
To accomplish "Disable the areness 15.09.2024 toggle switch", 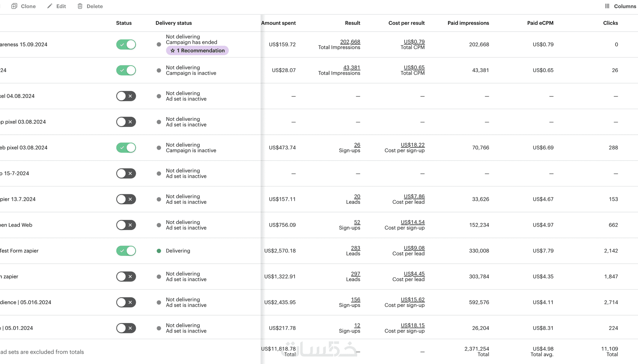I will tap(126, 45).
